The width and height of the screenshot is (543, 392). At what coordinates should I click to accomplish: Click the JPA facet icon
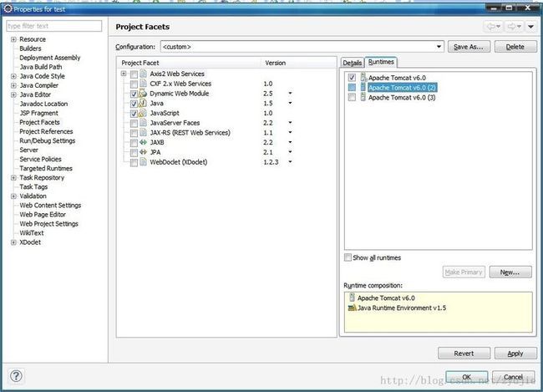[x=144, y=152]
